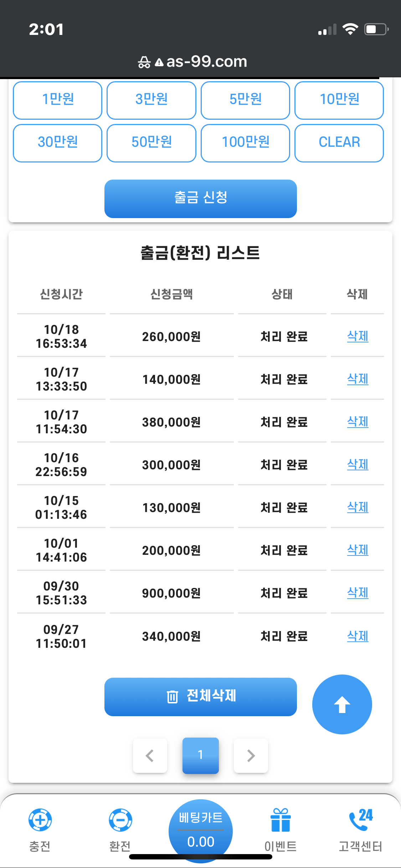Open the 베팅카트 circle
Image resolution: width=401 pixels, height=868 pixels.
click(x=200, y=830)
